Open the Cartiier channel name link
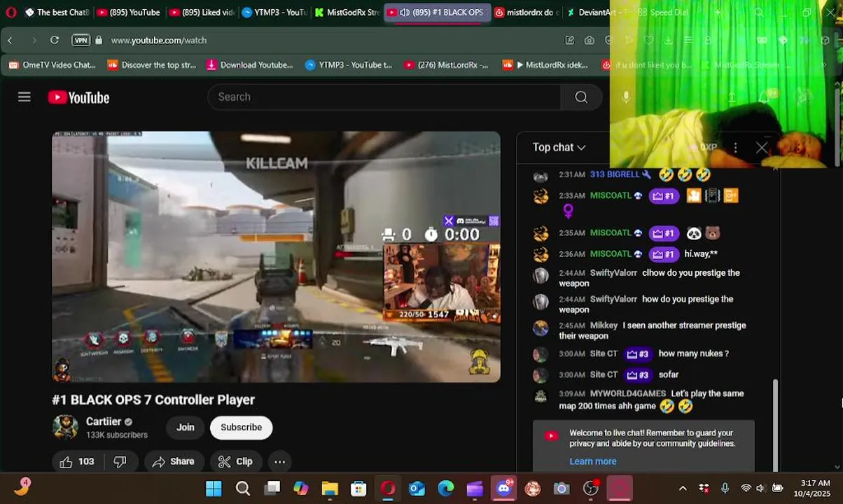843x504 pixels. (104, 421)
